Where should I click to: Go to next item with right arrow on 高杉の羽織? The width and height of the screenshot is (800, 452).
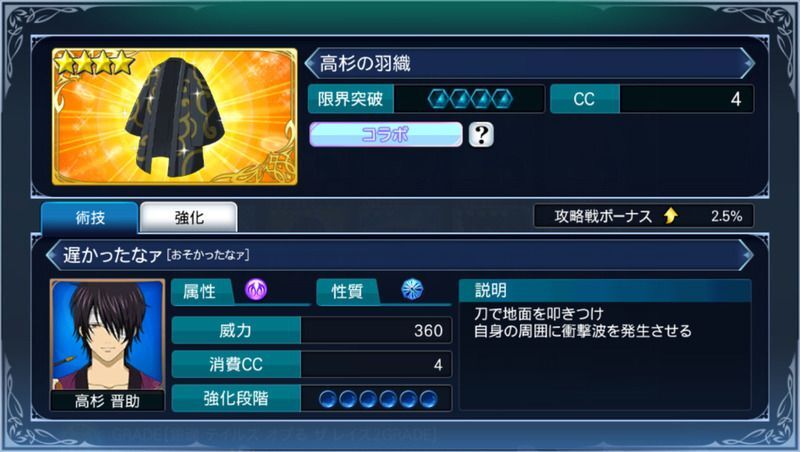click(746, 63)
